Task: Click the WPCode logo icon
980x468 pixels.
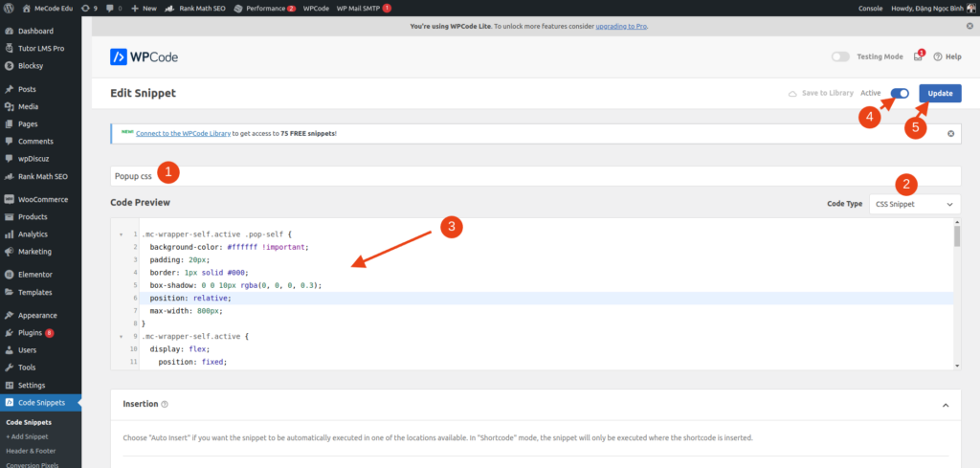Action: [121, 56]
